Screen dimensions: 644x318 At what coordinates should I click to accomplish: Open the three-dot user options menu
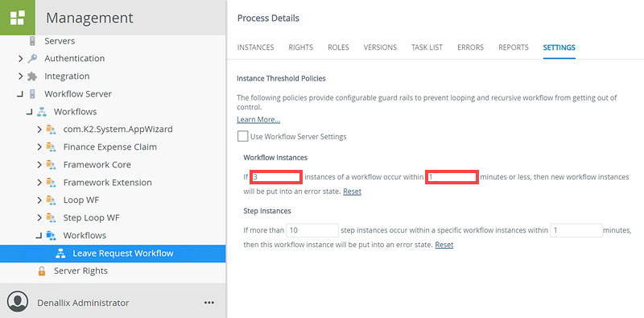pyautogui.click(x=209, y=303)
